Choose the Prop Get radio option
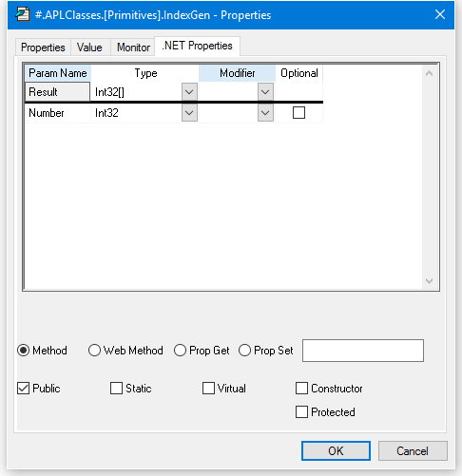Screen dimensions: 462x476 [x=180, y=351]
